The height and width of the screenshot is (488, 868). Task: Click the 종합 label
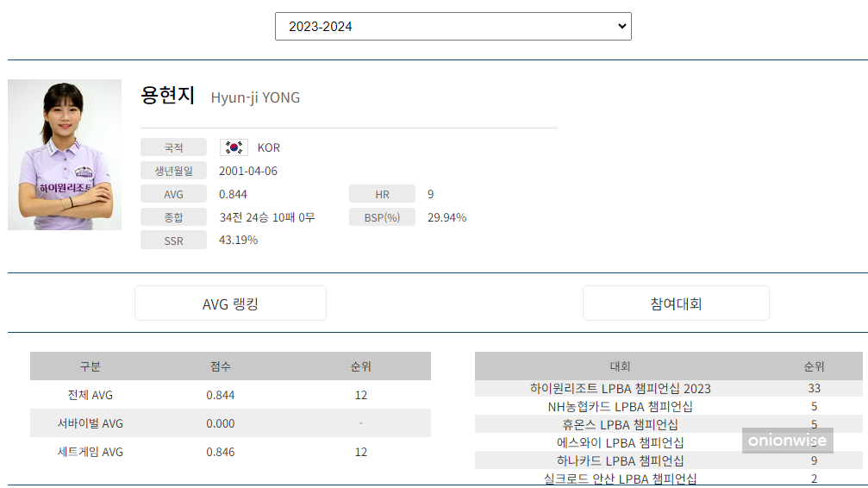tap(173, 217)
